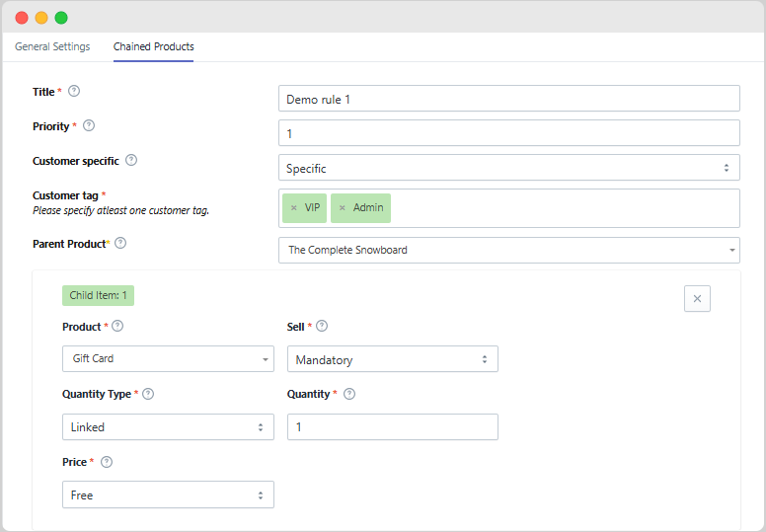
Task: Click help icon beside Priority label
Action: [89, 125]
